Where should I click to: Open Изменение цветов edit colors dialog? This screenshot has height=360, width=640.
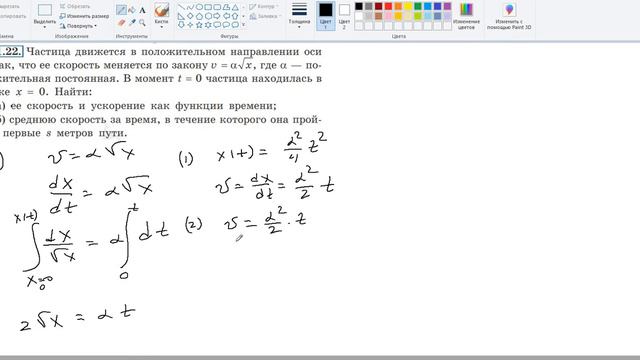[466, 16]
